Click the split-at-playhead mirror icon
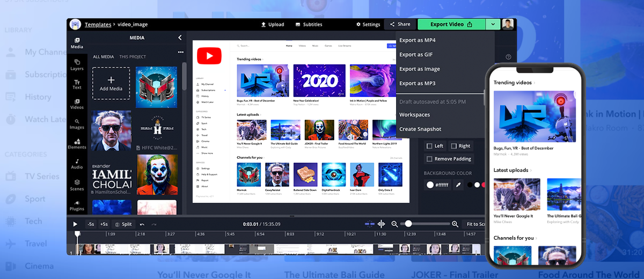 tap(381, 224)
